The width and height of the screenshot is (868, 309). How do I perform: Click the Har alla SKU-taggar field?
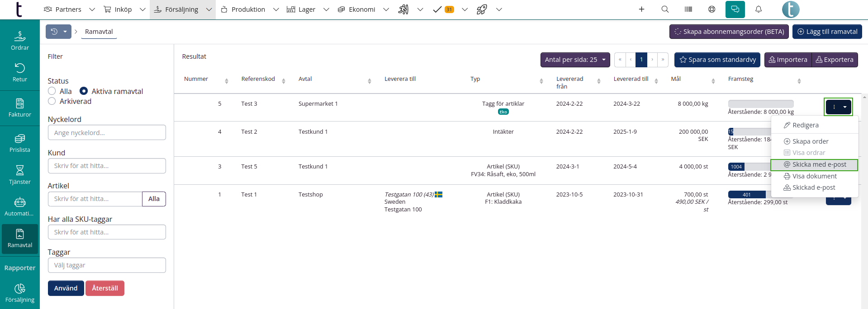(107, 232)
